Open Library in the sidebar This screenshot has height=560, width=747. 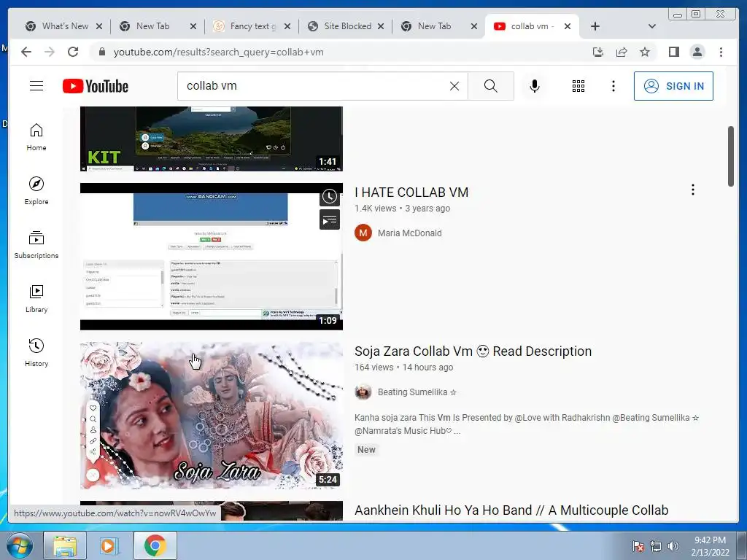[36, 298]
